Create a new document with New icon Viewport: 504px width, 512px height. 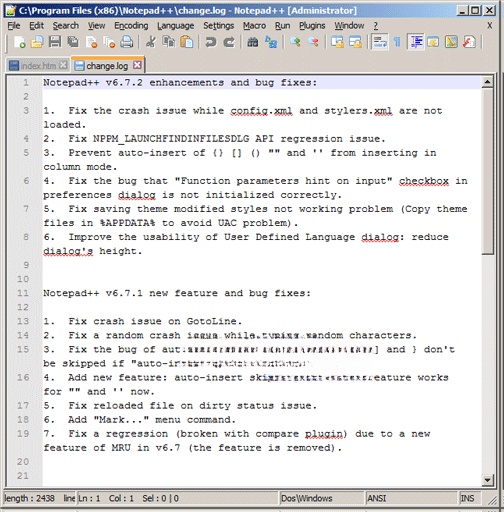pos(20,42)
